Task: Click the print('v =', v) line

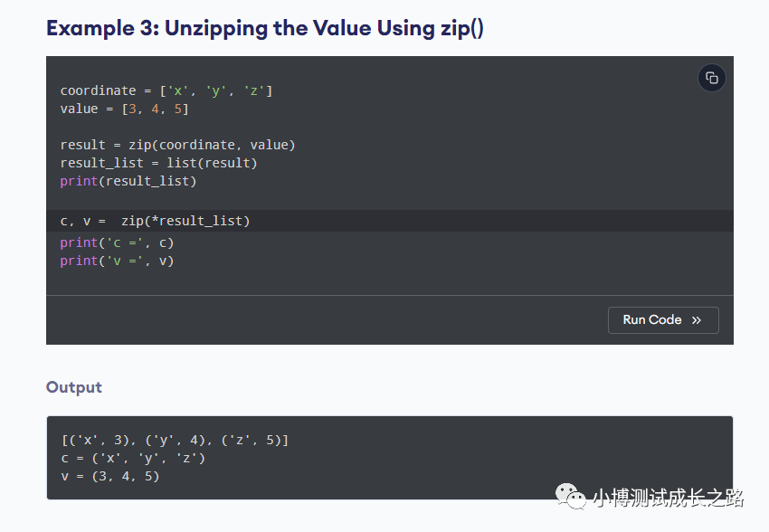Action: point(117,261)
